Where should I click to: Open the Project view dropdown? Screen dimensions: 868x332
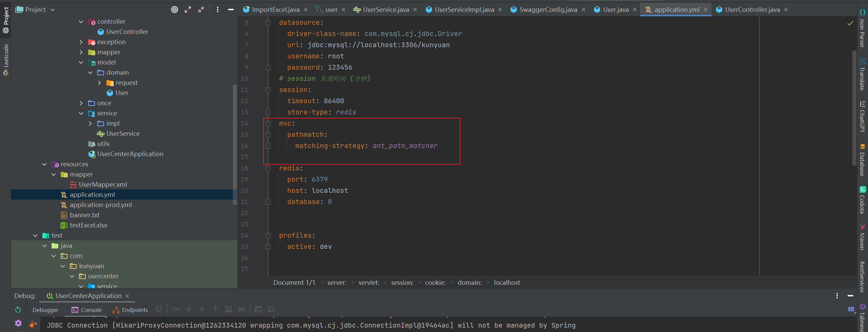coord(53,10)
